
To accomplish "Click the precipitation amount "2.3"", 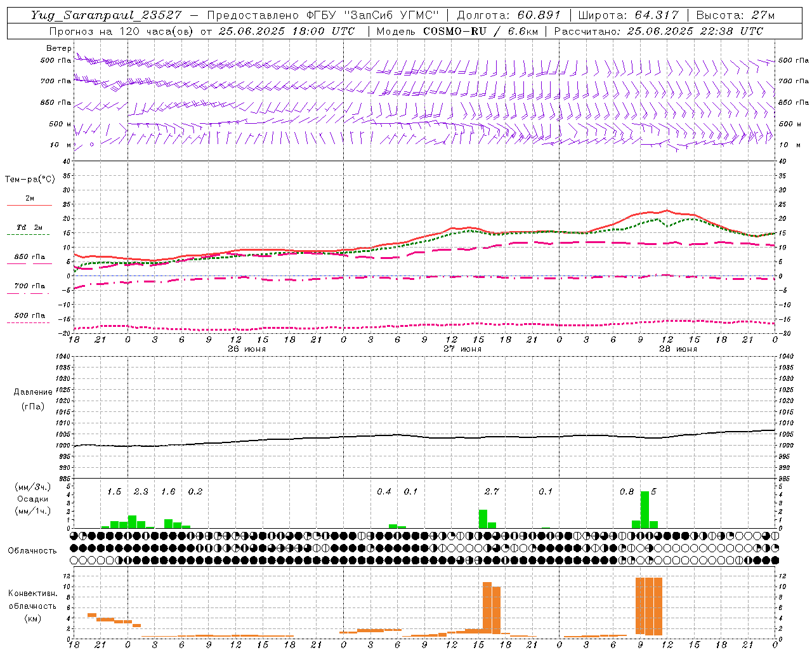I will 141,491.
